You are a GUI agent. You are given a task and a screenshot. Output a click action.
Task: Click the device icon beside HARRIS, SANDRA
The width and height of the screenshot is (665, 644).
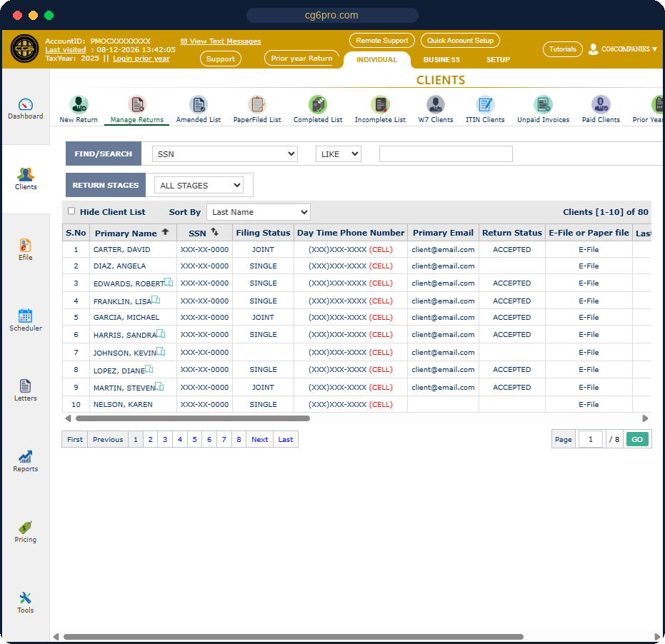pos(161,333)
